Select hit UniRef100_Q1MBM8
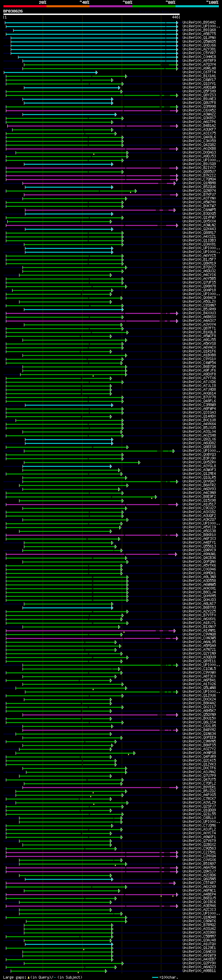 (199, 183)
